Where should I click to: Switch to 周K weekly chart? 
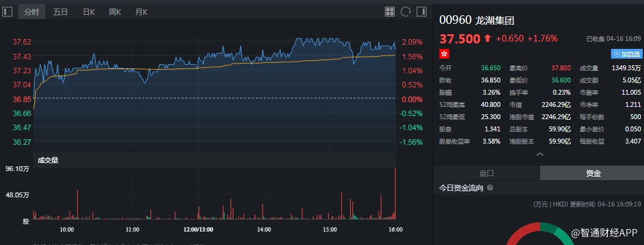coord(115,12)
